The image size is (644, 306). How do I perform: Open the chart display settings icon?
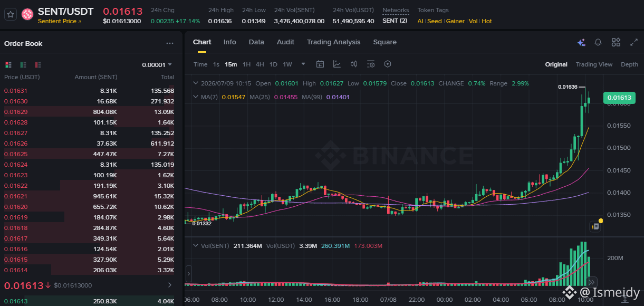coord(371,64)
